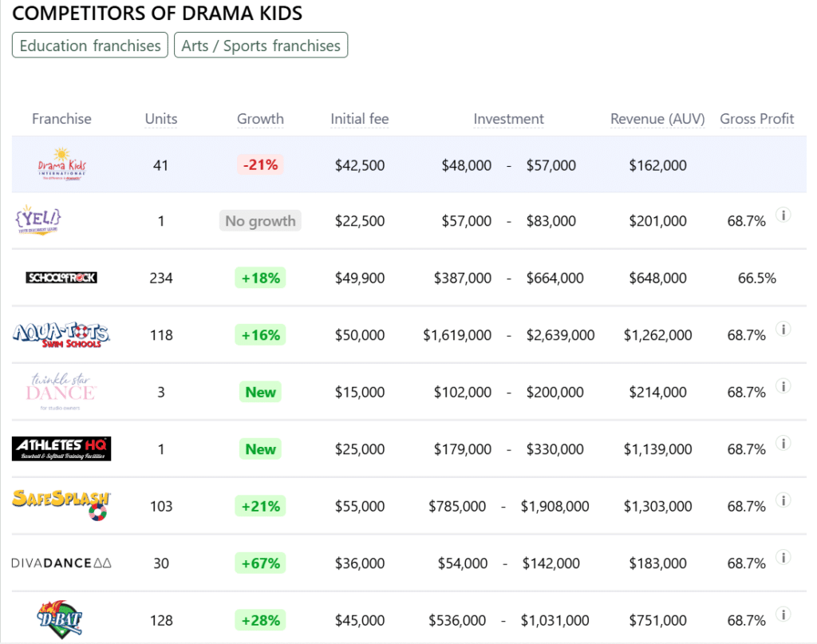Click the No growth badge for YEL!

point(260,220)
